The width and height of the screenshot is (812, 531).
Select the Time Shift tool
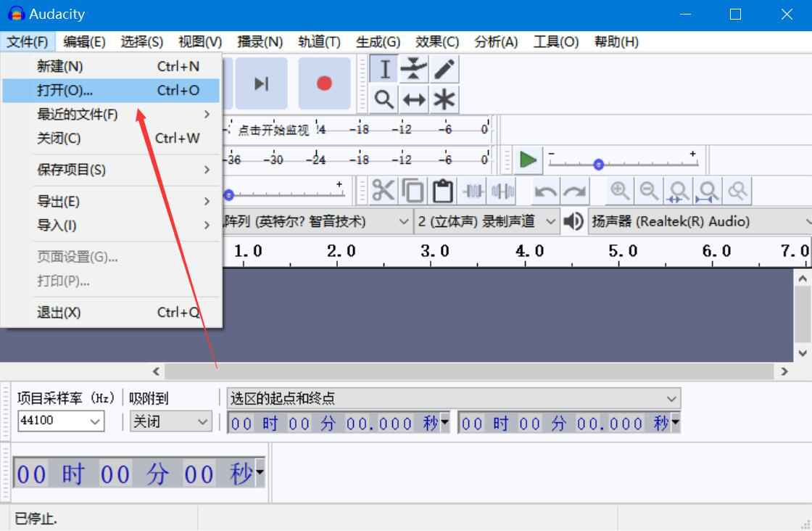tap(414, 99)
